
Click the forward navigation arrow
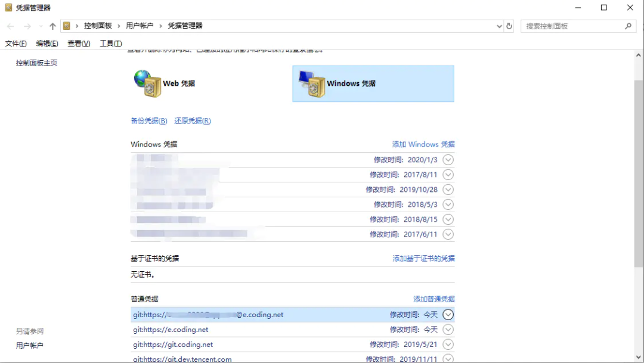[x=27, y=26]
